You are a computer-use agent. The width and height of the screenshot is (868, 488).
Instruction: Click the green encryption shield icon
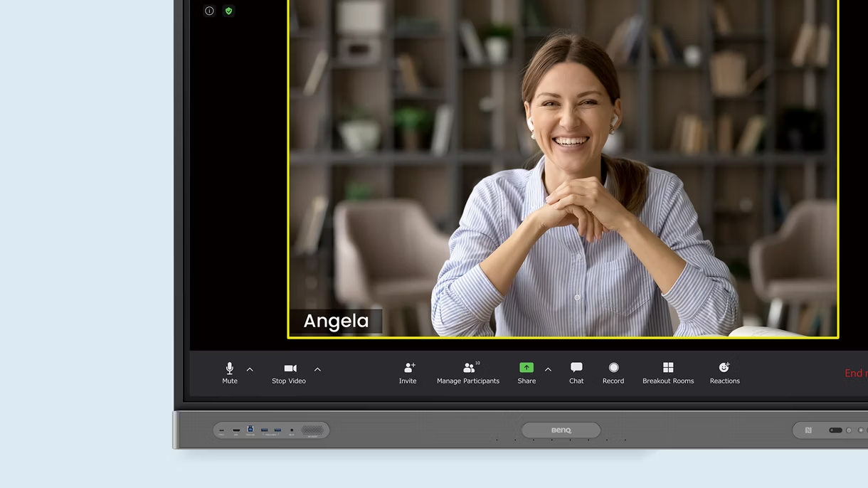(x=228, y=11)
